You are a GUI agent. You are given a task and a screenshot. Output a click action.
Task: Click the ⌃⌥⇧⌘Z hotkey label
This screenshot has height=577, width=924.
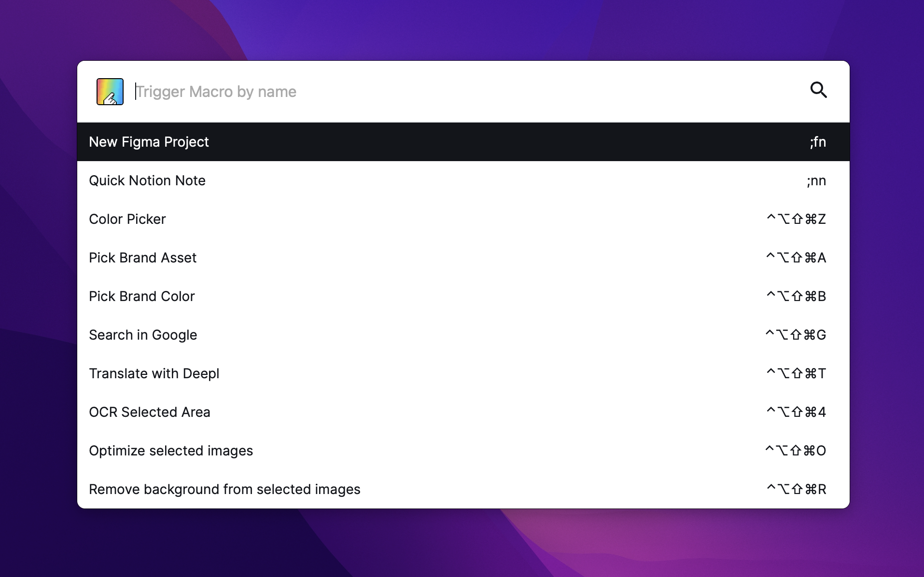(796, 219)
